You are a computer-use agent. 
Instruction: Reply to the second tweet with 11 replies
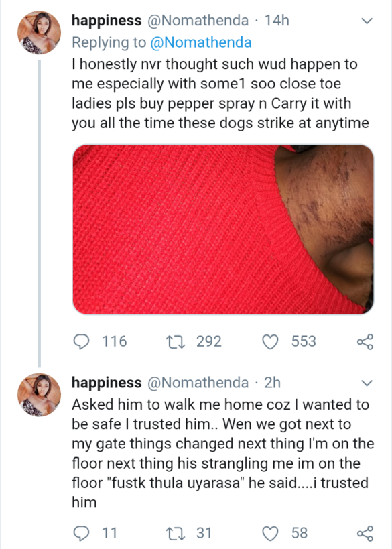pos(81,533)
